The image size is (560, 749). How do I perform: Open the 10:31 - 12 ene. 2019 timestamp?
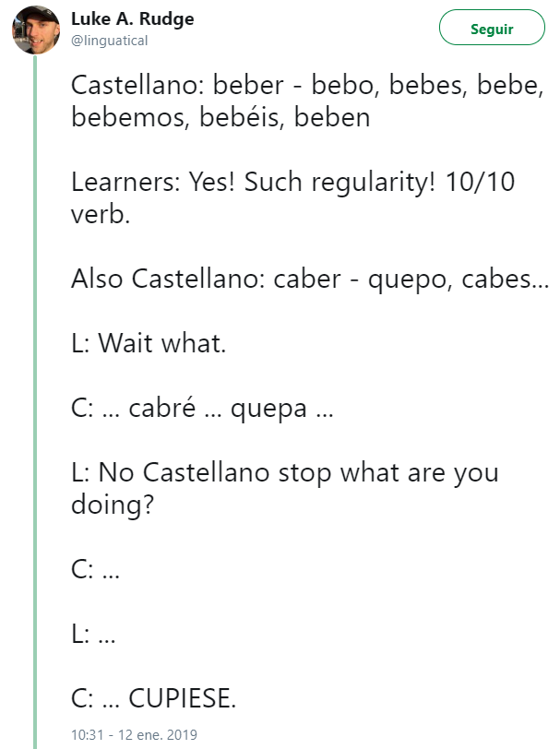pos(134,734)
